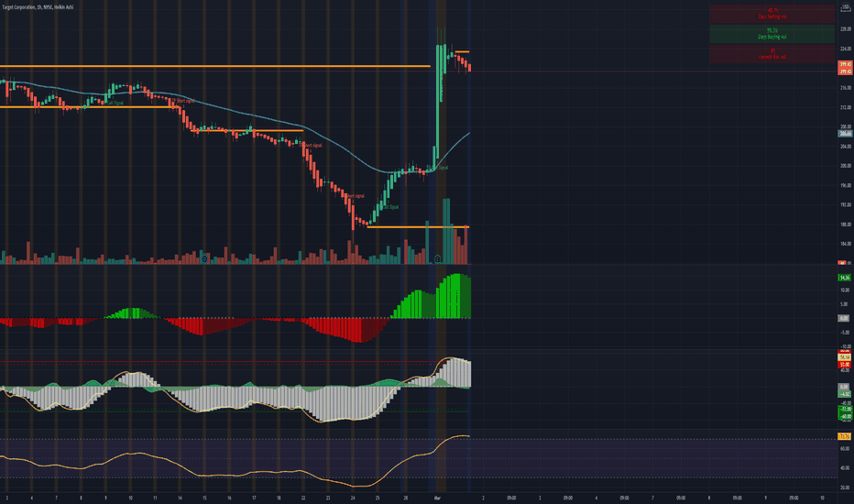Click the tallest teal volume bar
The width and height of the screenshot is (854, 504).
[446, 231]
